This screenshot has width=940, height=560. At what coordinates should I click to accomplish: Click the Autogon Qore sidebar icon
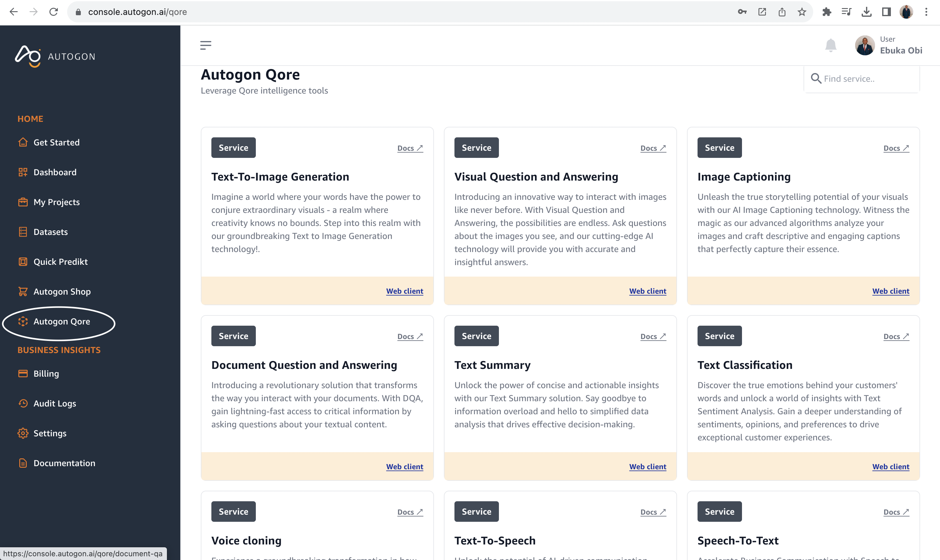[x=23, y=321]
